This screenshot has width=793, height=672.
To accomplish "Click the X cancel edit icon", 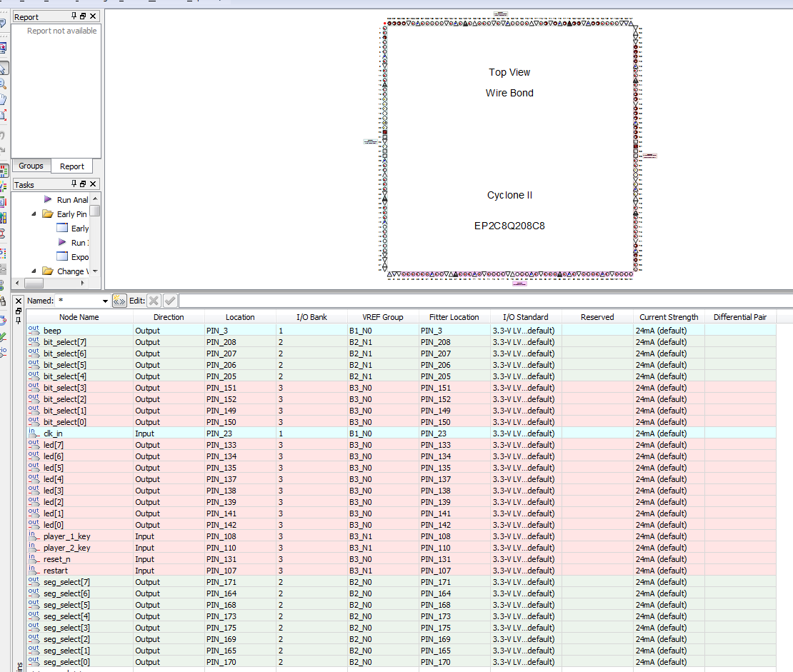I will 154,301.
